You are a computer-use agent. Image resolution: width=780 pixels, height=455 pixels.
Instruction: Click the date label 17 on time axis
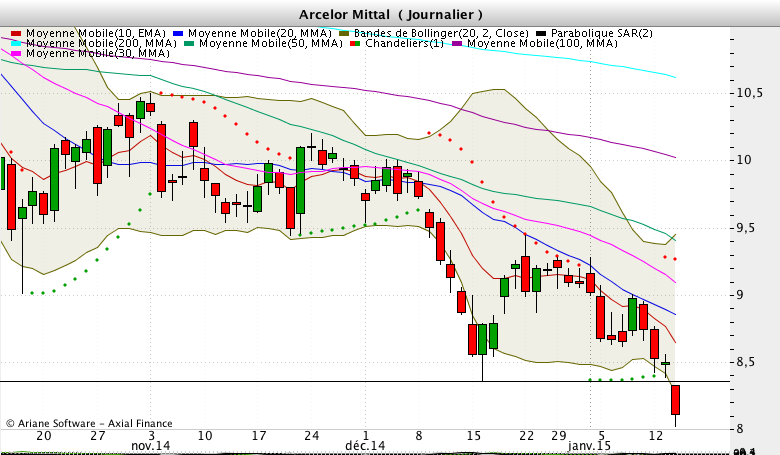pyautogui.click(x=259, y=436)
